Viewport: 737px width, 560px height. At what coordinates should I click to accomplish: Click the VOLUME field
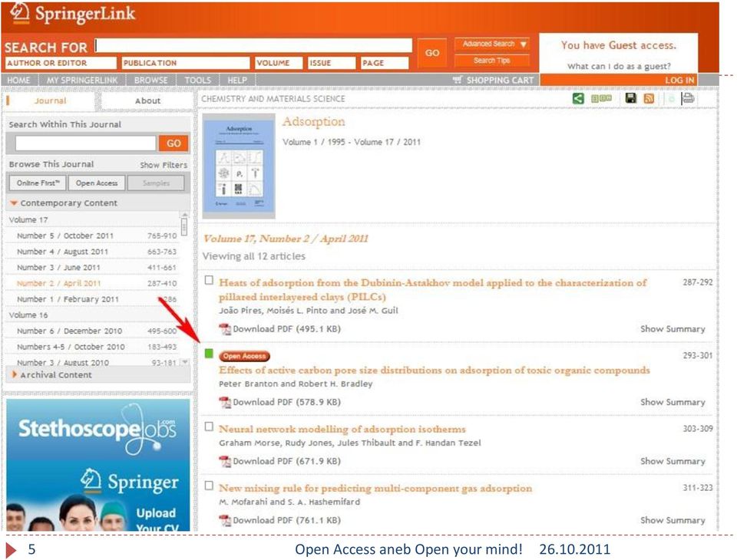click(x=279, y=63)
